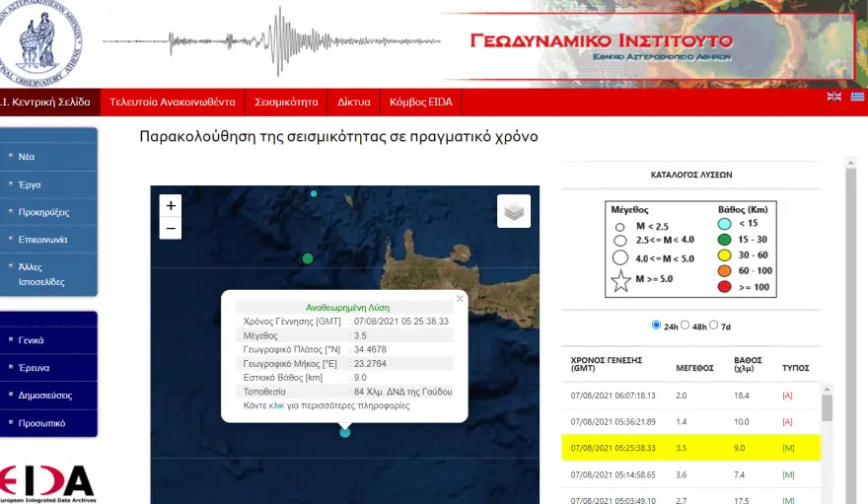
Task: Open the EIDA logo link
Action: 47,484
